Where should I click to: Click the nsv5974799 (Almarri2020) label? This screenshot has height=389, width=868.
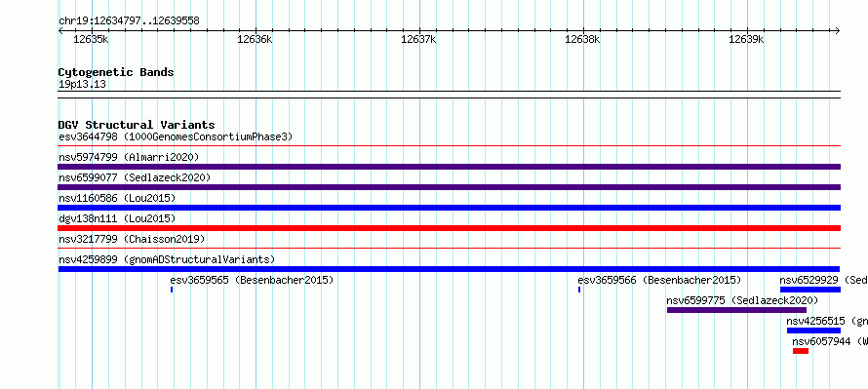tap(129, 157)
